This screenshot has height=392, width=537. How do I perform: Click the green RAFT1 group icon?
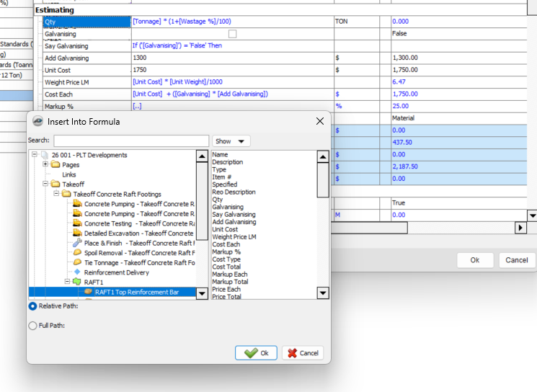tap(77, 282)
